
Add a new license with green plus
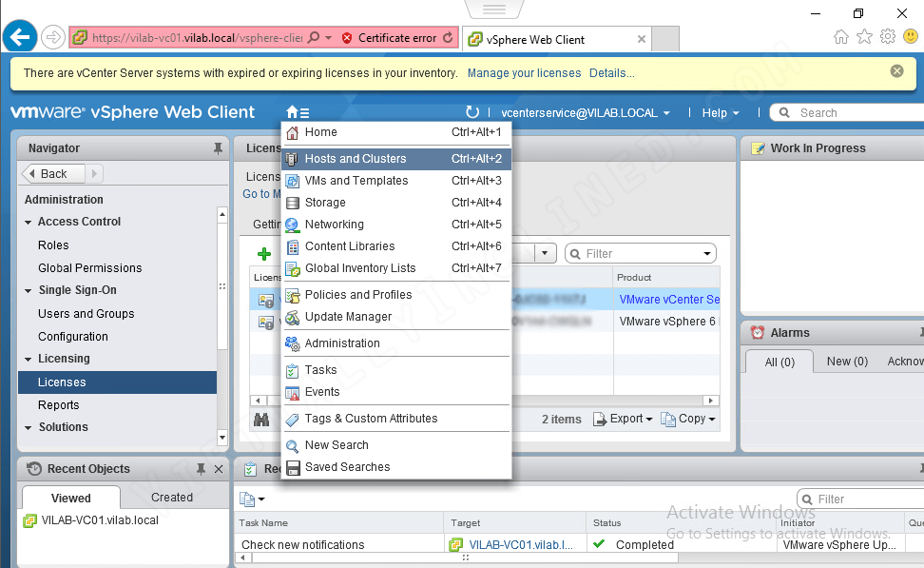point(264,254)
